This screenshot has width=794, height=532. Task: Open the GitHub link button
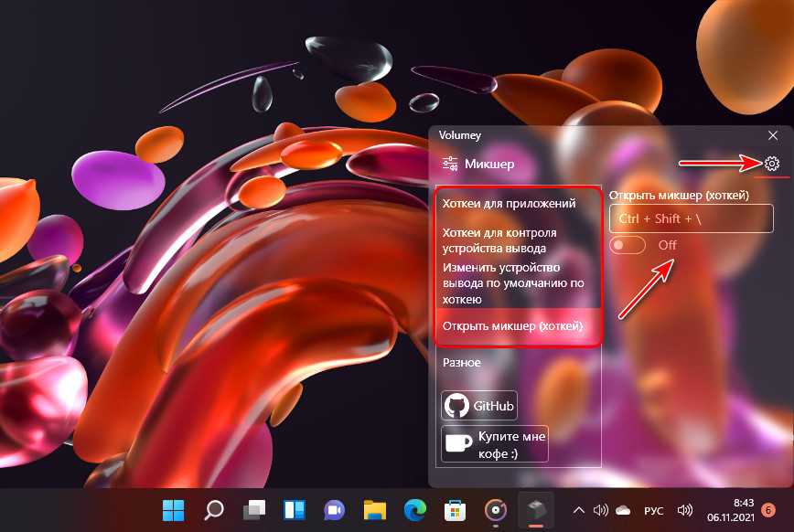[x=479, y=405]
